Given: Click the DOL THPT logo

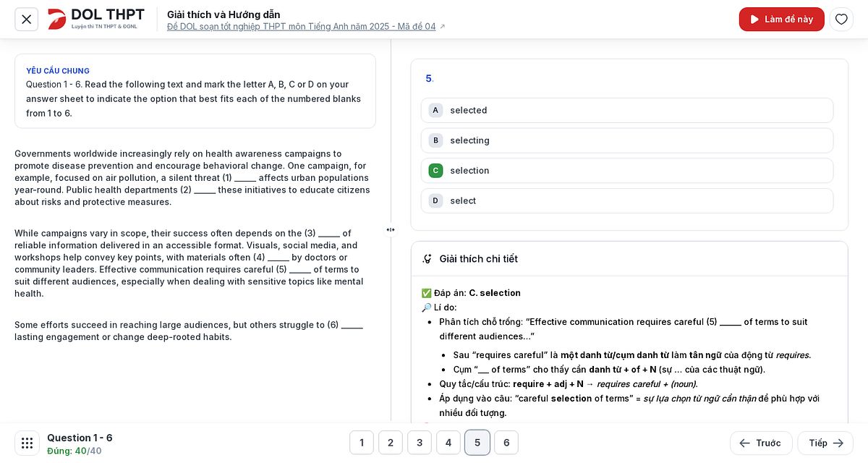Looking at the screenshot, I should pyautogui.click(x=96, y=19).
